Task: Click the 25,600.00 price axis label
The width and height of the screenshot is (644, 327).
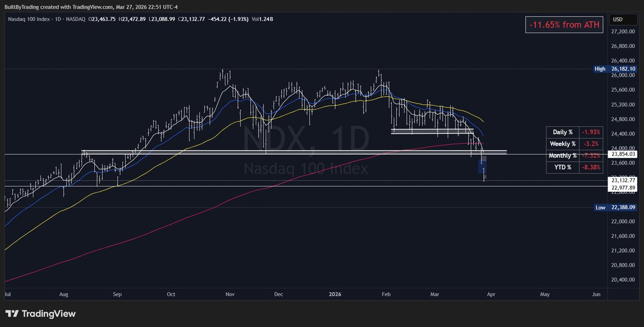Action: [x=624, y=90]
